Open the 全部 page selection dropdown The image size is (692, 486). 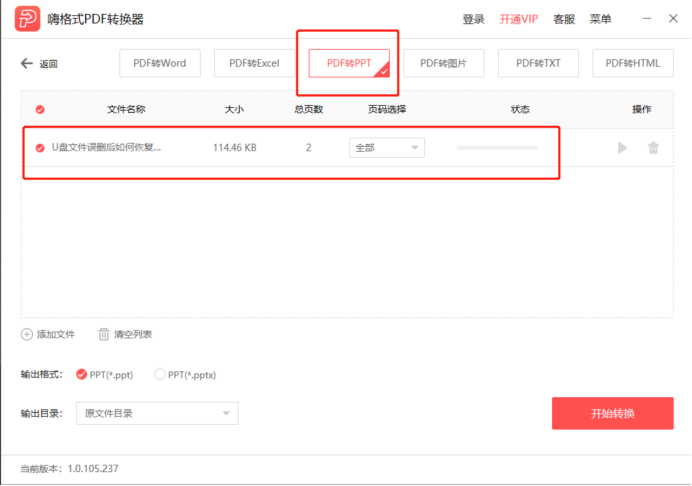pyautogui.click(x=387, y=148)
